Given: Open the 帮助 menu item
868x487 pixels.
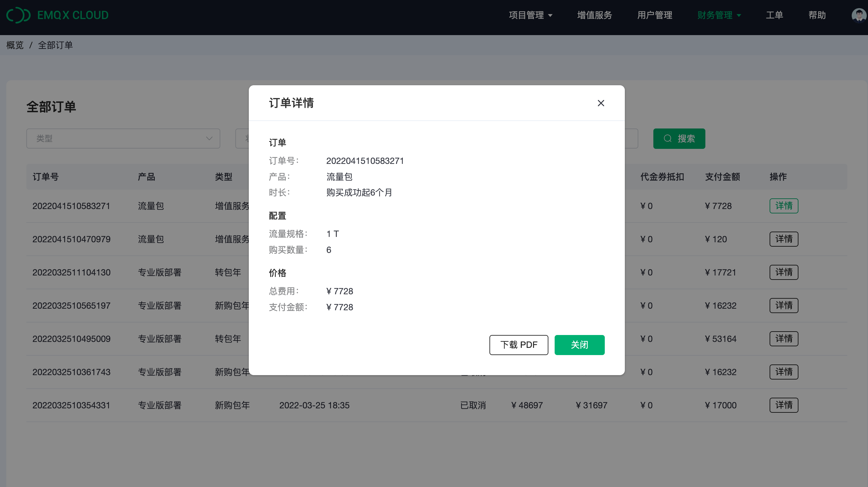Looking at the screenshot, I should tap(817, 15).
